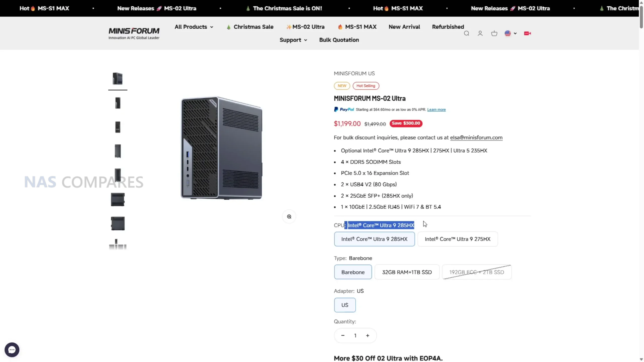Viewport: 644px width, 362px height.
Task: Select the second product thumbnail image
Action: coord(118,103)
